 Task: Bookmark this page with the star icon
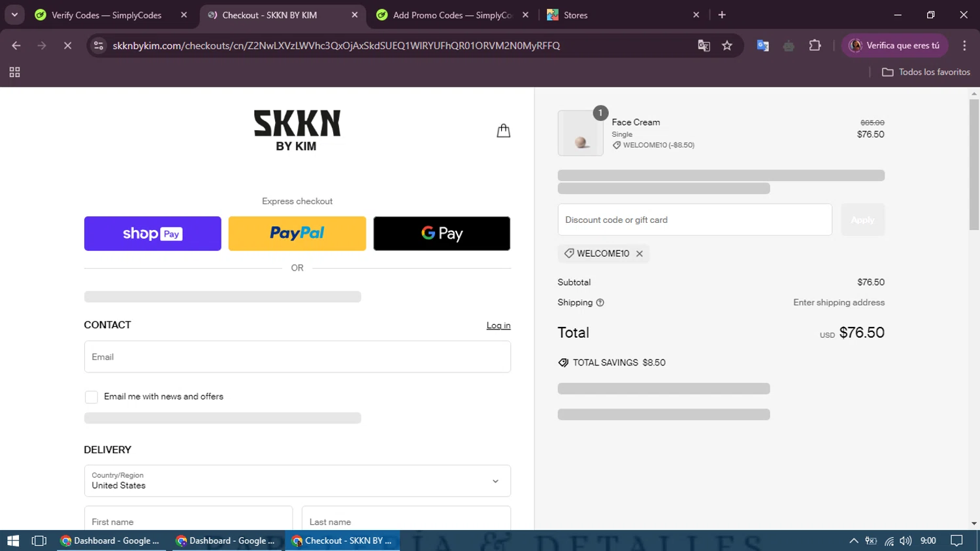click(727, 46)
